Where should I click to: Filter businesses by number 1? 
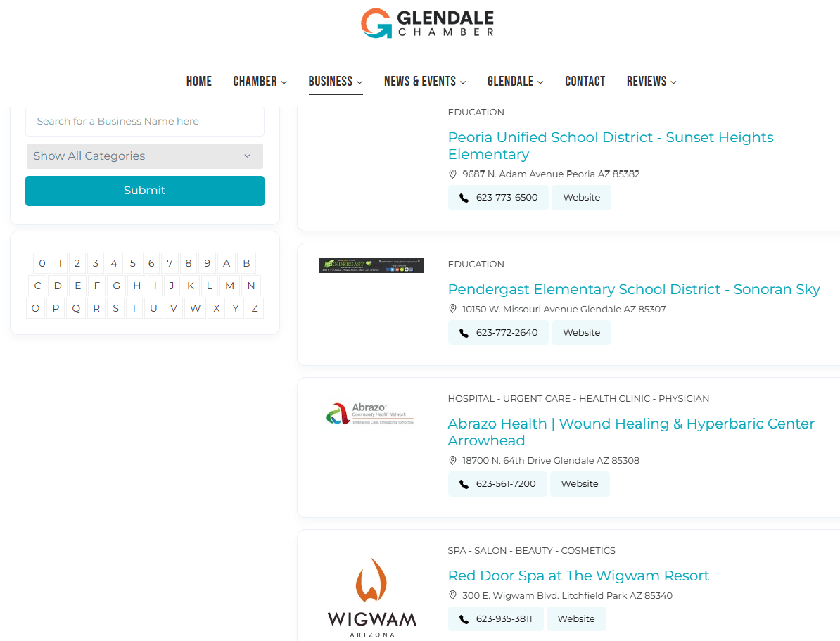60,263
